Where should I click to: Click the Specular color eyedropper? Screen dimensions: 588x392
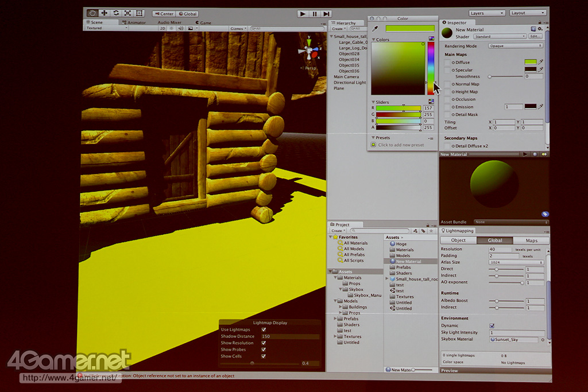click(x=540, y=69)
